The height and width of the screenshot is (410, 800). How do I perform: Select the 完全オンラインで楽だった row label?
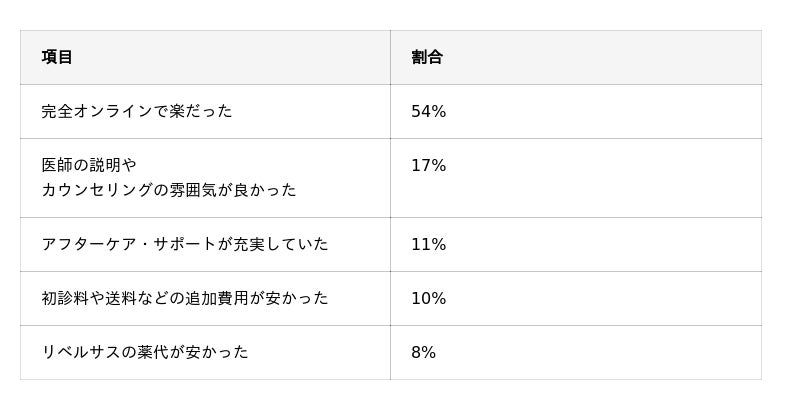coord(137,112)
